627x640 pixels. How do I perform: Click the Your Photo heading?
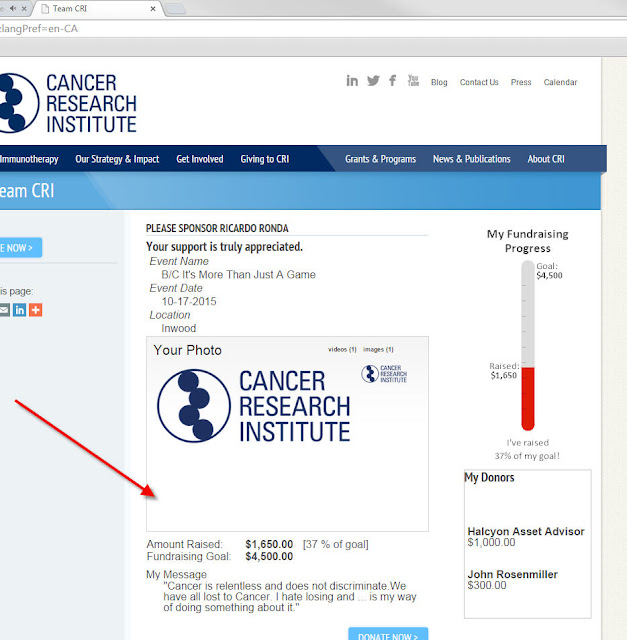tap(187, 350)
